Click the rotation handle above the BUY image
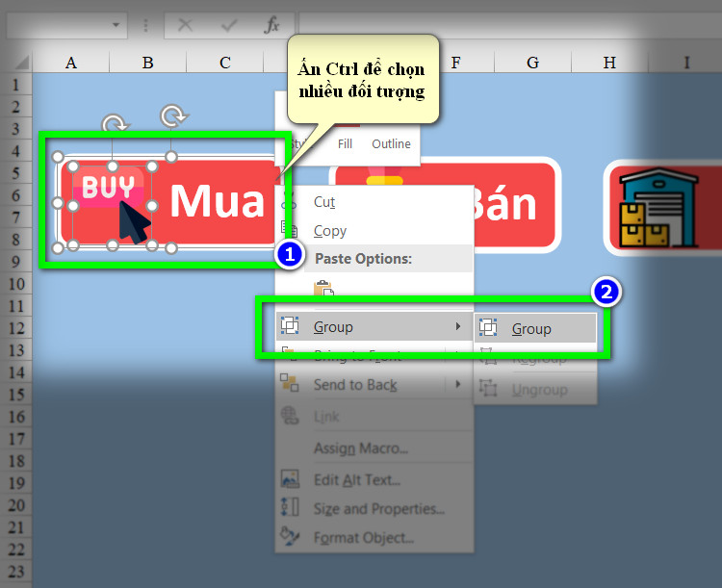Viewport: 722px width, 588px height. [115, 125]
